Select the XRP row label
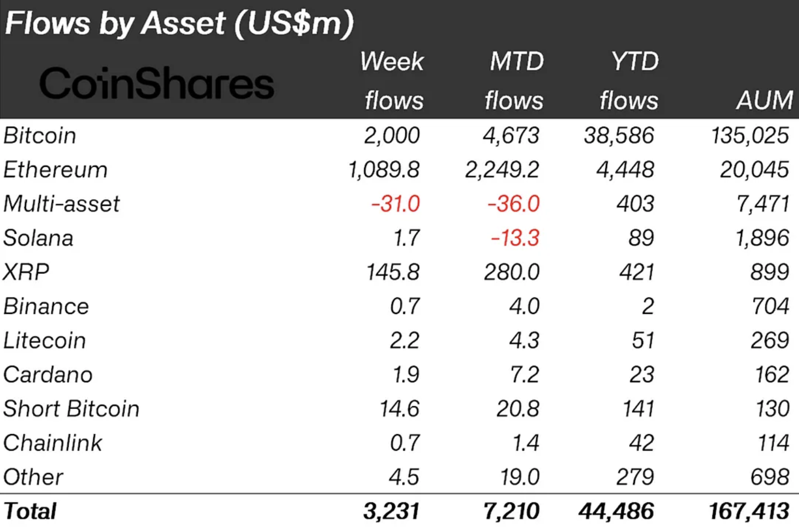This screenshot has width=799, height=532. tap(26, 272)
